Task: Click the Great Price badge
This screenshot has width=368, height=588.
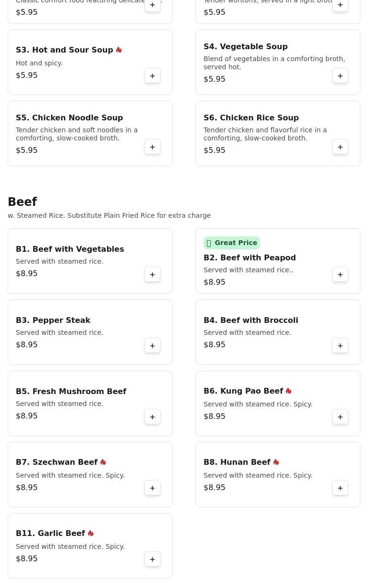Action: [232, 243]
